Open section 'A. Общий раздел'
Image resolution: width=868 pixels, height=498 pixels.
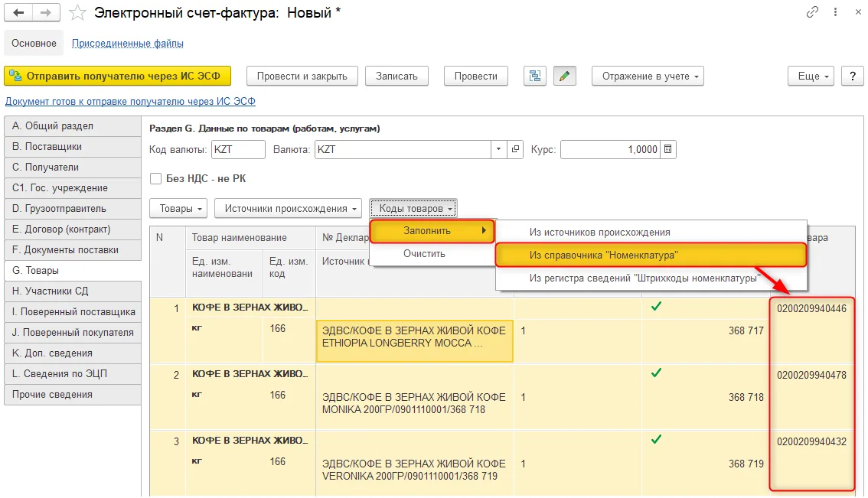73,126
